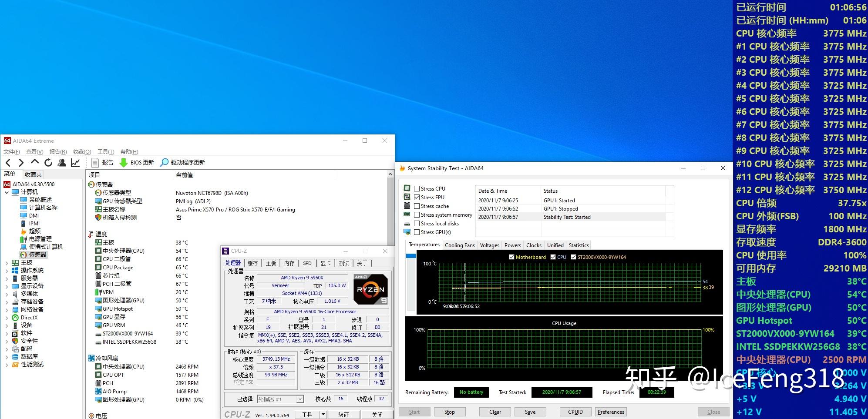Image resolution: width=868 pixels, height=419 pixels.
Task: Enable Stress CPU checkbox
Action: [417, 189]
